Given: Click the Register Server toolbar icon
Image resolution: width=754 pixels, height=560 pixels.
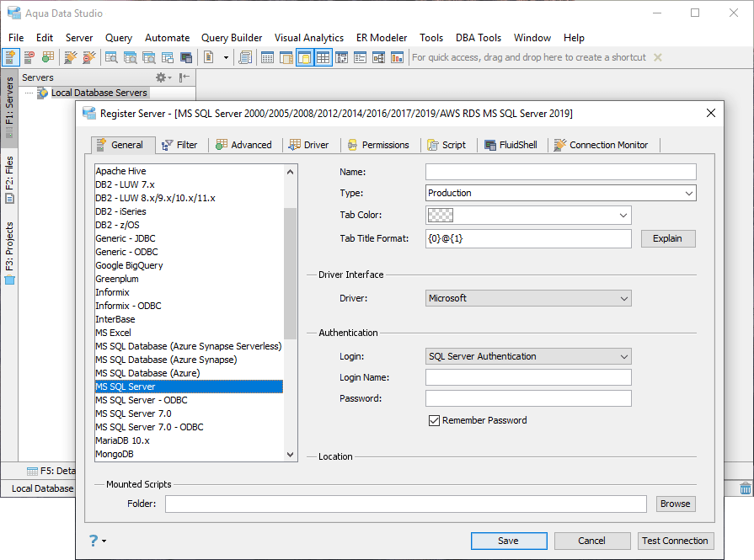Looking at the screenshot, I should [x=10, y=57].
